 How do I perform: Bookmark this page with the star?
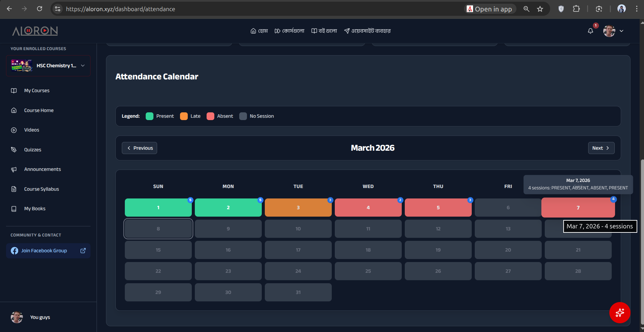[540, 9]
